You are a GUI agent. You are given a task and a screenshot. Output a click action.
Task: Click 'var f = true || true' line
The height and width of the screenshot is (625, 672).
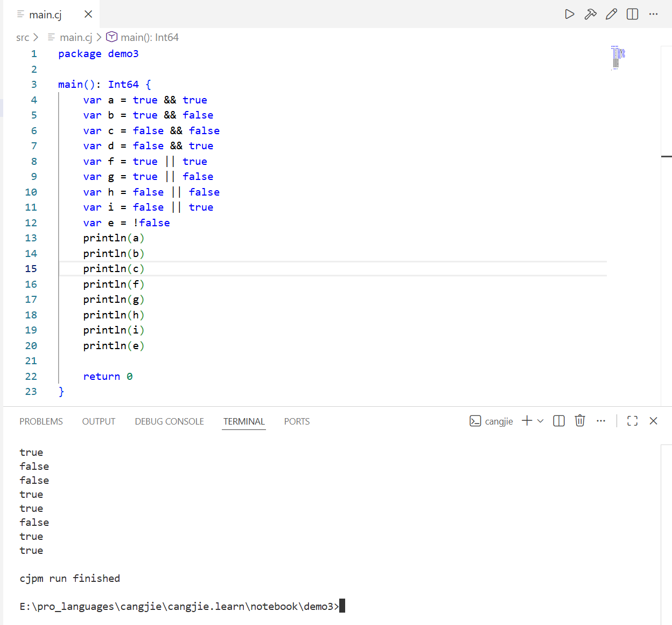(145, 161)
